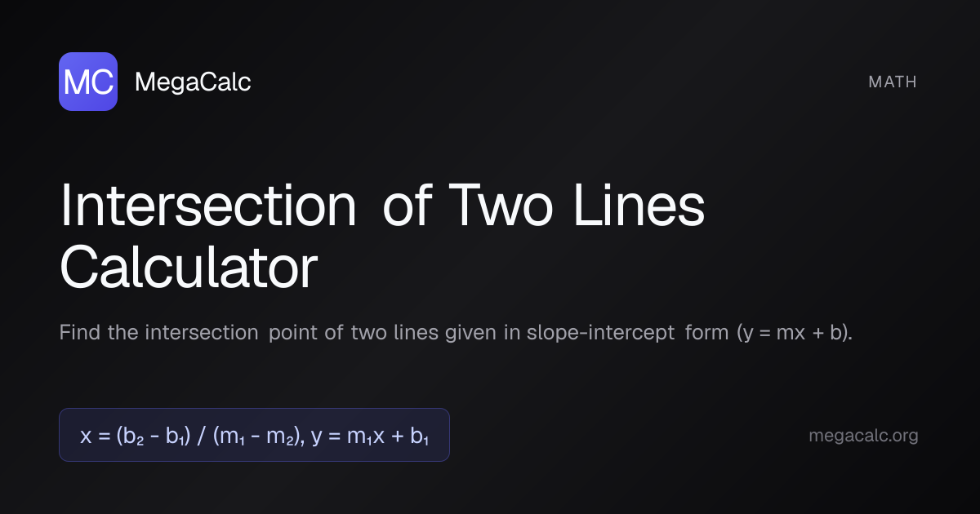Open the MegaCalc brand name
980x514 pixels.
[192, 82]
